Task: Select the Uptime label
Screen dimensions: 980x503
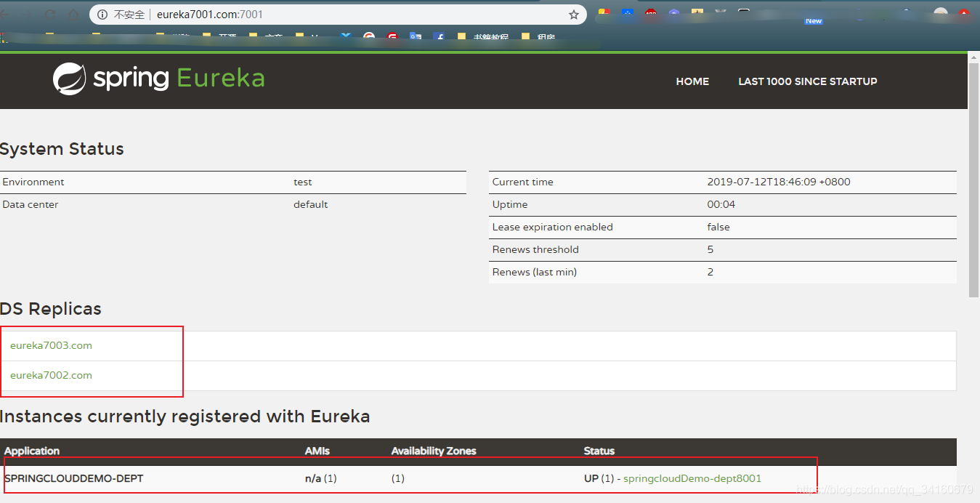Action: coord(510,204)
